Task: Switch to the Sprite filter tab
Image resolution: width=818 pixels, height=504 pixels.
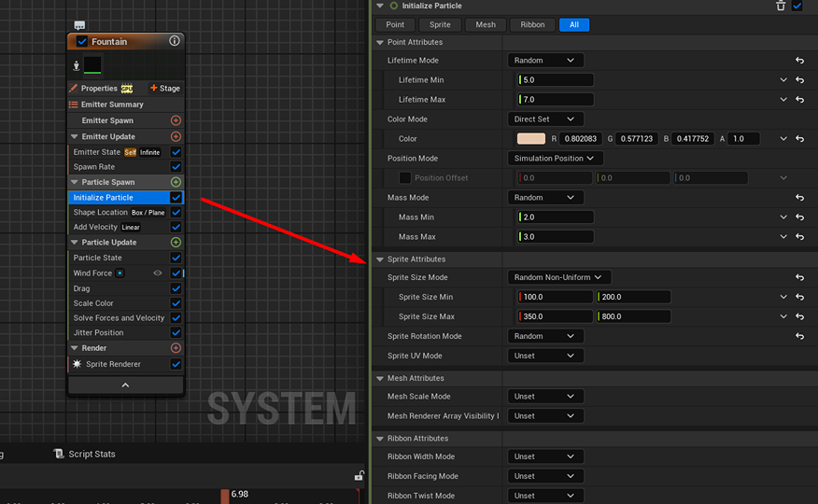Action: click(x=440, y=24)
